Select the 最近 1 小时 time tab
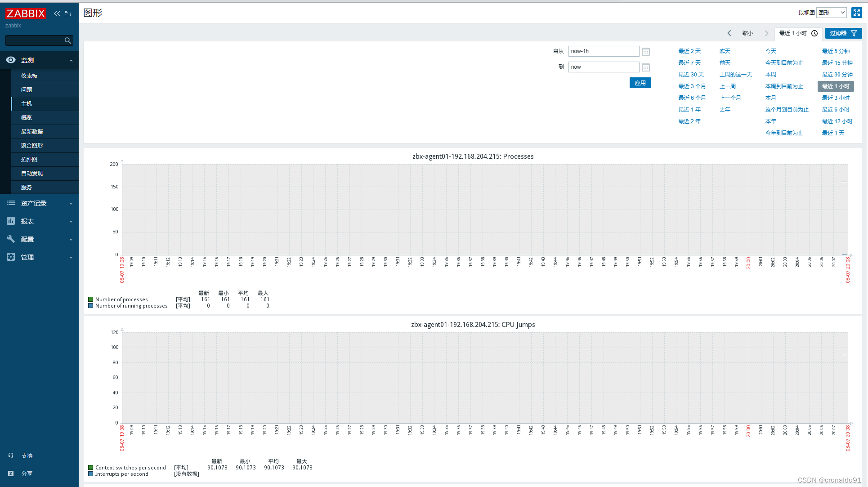 (x=798, y=33)
